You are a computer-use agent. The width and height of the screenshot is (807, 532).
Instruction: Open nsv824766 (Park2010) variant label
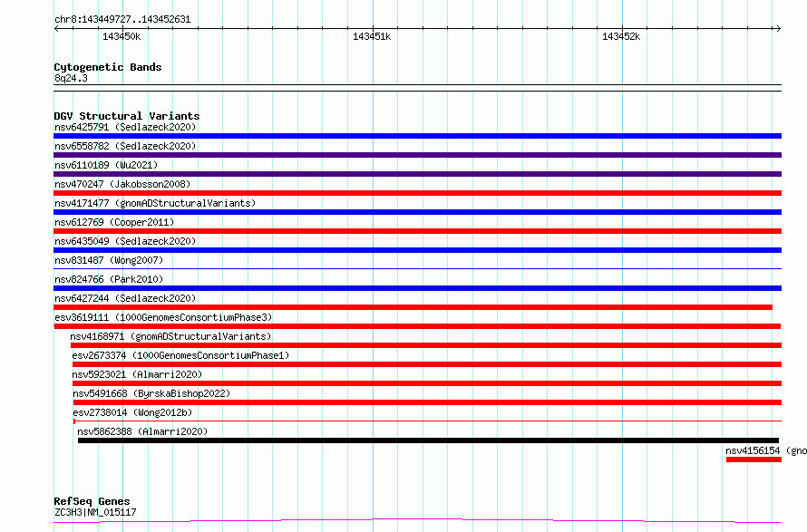point(109,279)
